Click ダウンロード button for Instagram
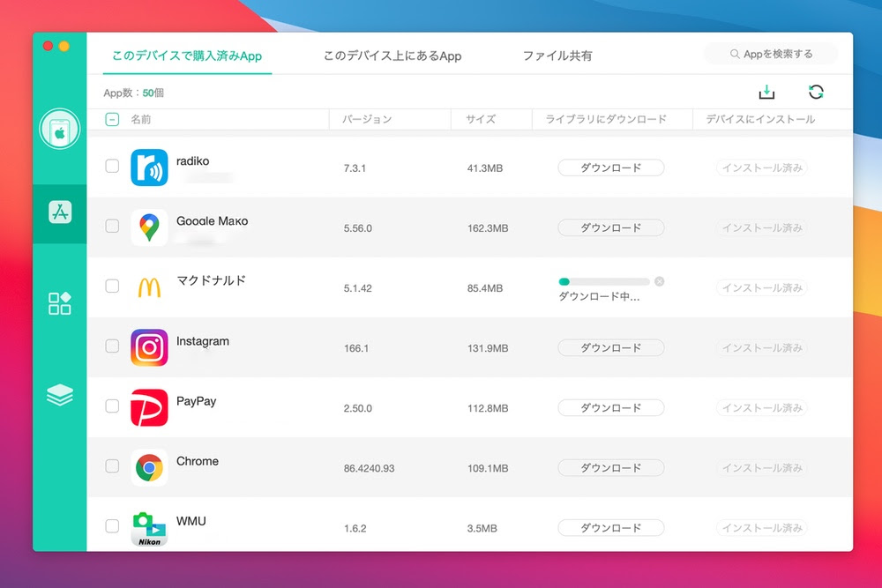 [x=611, y=347]
